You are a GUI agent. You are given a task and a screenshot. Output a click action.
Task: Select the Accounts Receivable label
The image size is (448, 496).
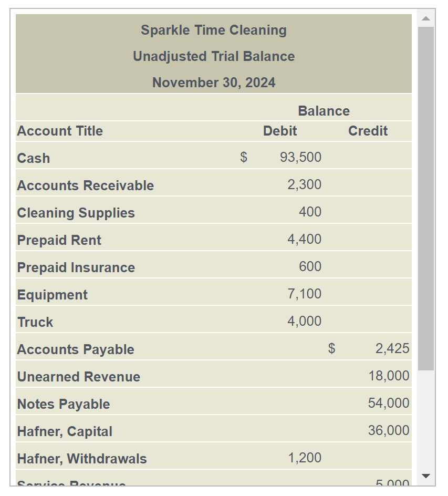click(85, 185)
